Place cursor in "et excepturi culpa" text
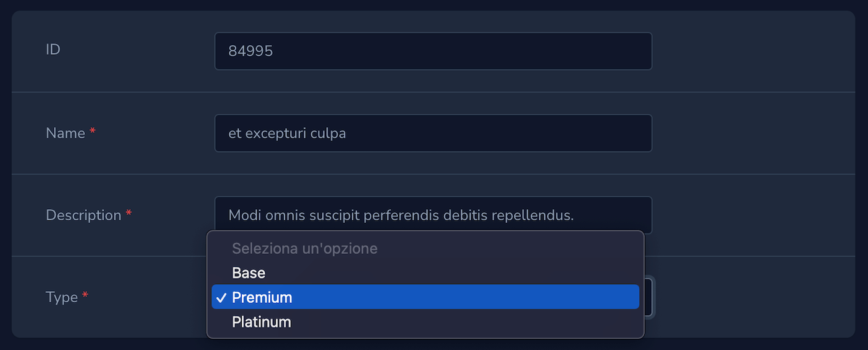 (x=287, y=133)
